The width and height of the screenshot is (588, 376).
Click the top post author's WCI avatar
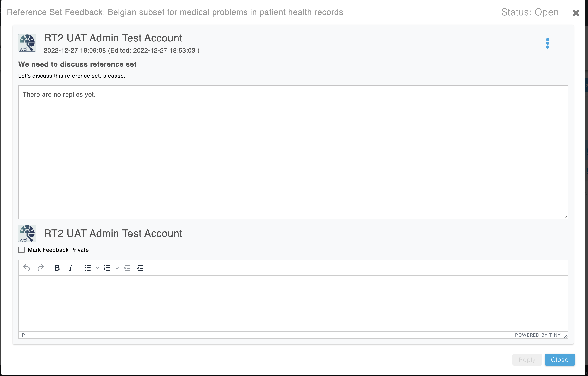(x=27, y=43)
